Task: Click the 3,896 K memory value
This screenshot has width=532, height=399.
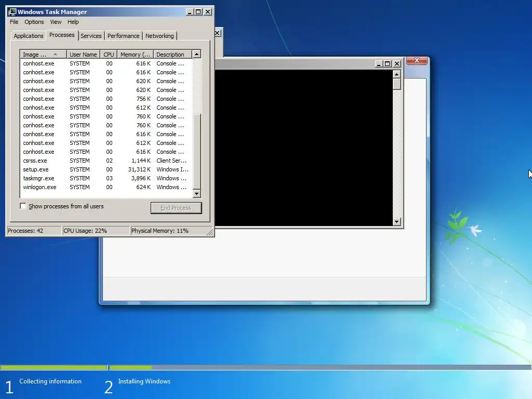Action: 141,178
